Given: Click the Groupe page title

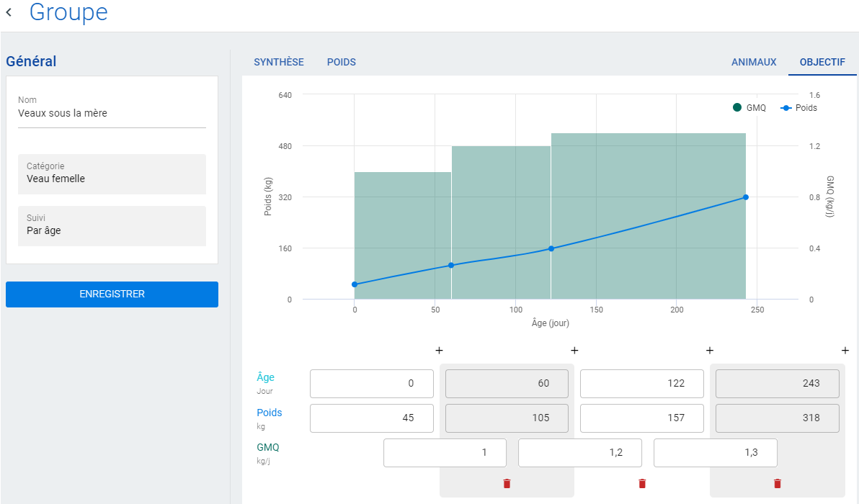Looking at the screenshot, I should [x=68, y=12].
